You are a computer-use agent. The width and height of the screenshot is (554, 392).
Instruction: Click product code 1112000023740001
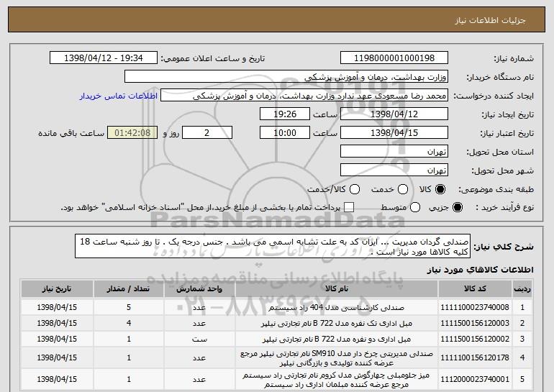click(x=475, y=379)
